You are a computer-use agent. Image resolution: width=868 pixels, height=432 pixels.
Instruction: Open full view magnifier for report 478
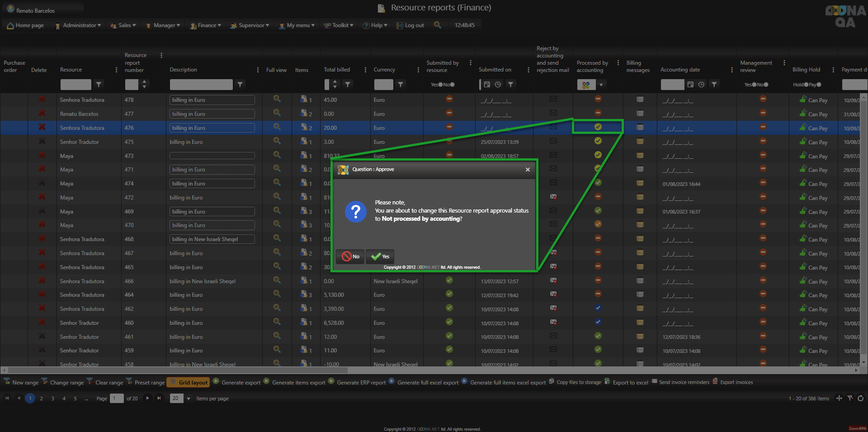point(277,99)
